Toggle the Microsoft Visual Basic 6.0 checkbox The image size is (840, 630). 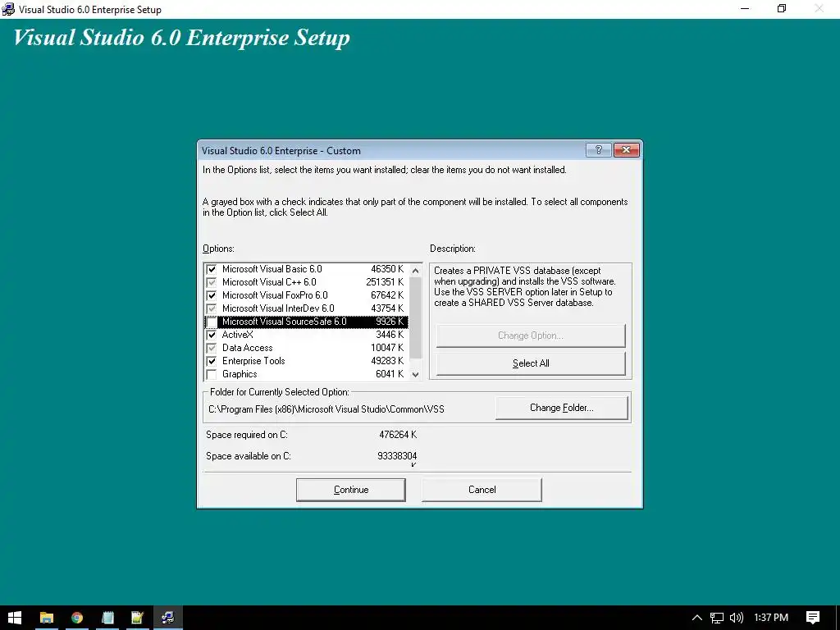pyautogui.click(x=212, y=269)
